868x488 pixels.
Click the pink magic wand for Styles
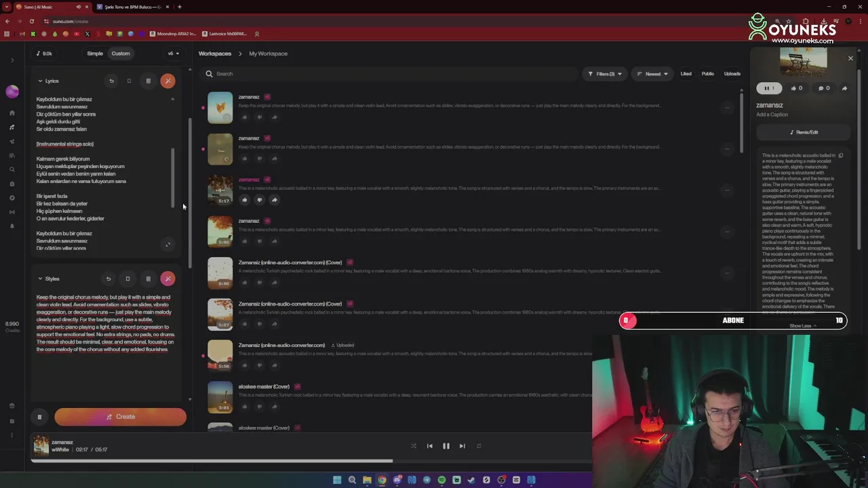coord(167,279)
